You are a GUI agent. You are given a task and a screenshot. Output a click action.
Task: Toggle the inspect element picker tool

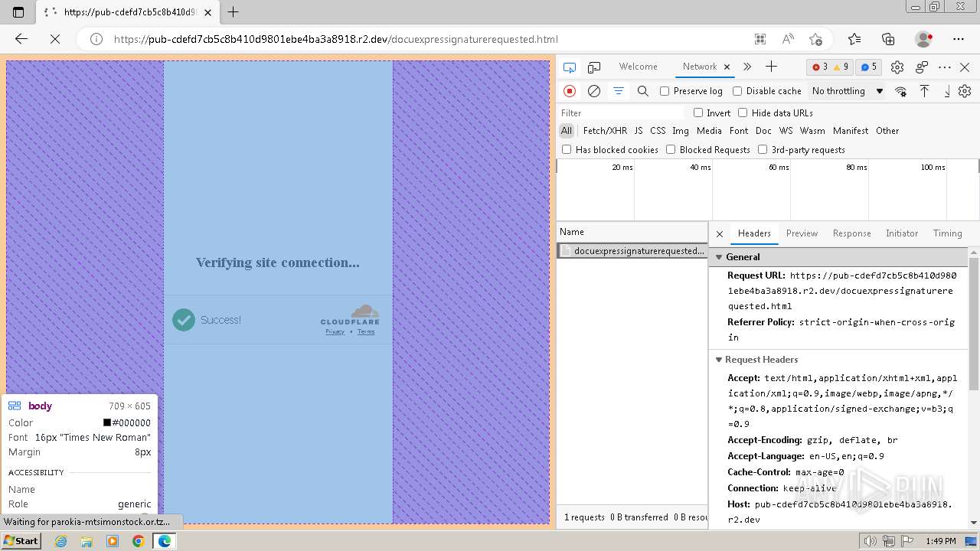pyautogui.click(x=570, y=67)
